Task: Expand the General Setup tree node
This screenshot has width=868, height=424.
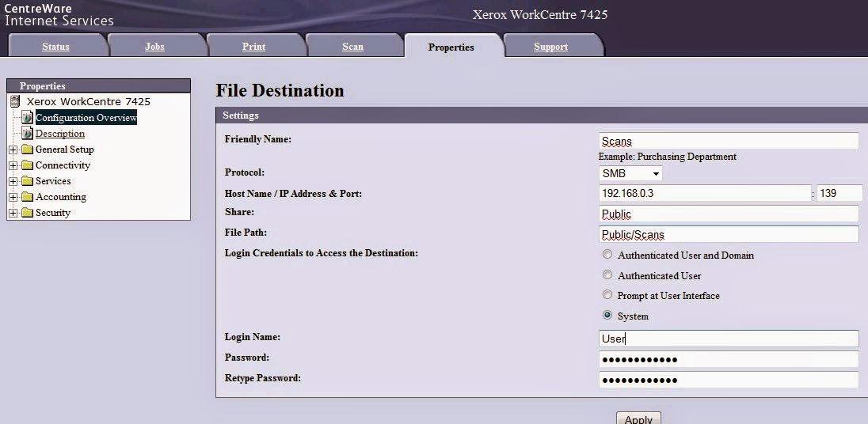Action: click(x=13, y=150)
